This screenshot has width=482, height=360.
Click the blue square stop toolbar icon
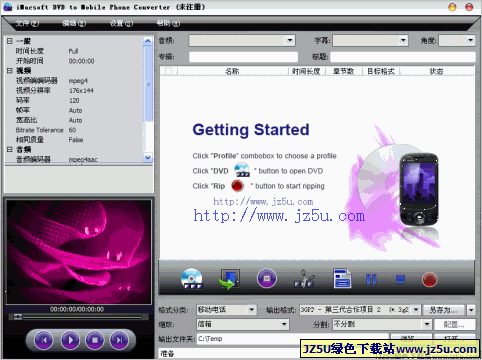(x=400, y=279)
